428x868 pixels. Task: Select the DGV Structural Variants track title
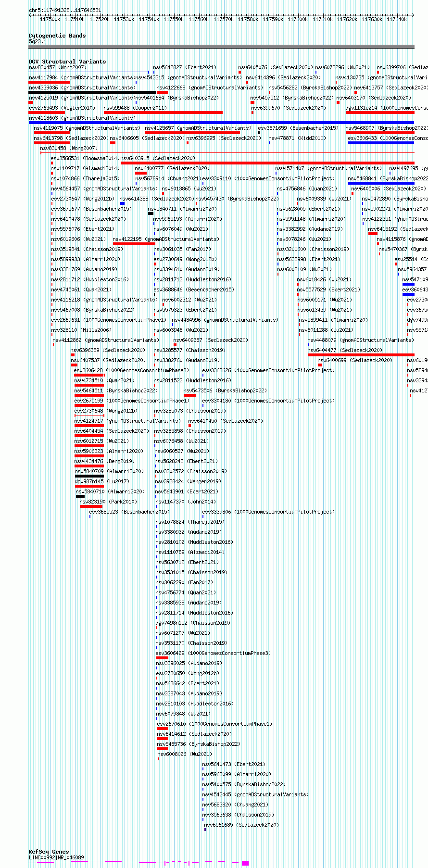pyautogui.click(x=67, y=62)
